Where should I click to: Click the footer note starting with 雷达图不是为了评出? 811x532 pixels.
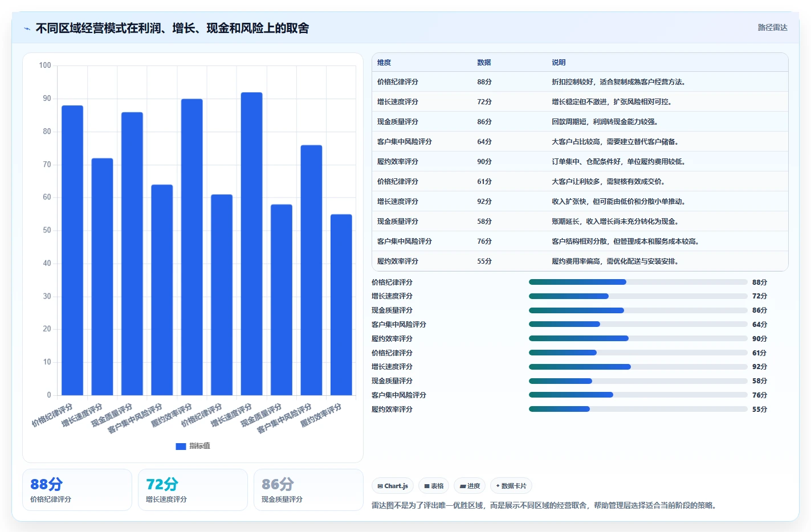(x=545, y=505)
